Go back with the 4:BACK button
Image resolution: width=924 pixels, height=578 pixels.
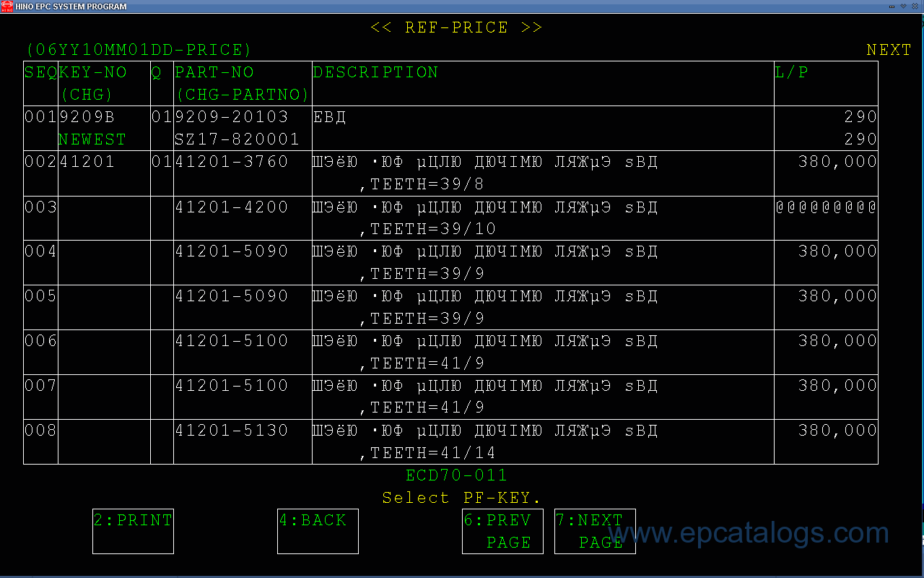(318, 531)
